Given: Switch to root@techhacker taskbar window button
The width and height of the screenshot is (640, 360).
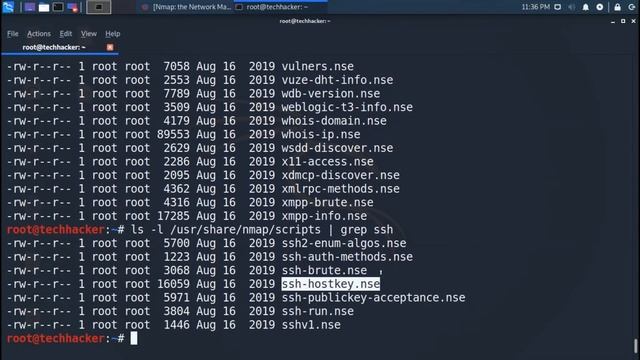Looking at the screenshot, I should [x=281, y=7].
